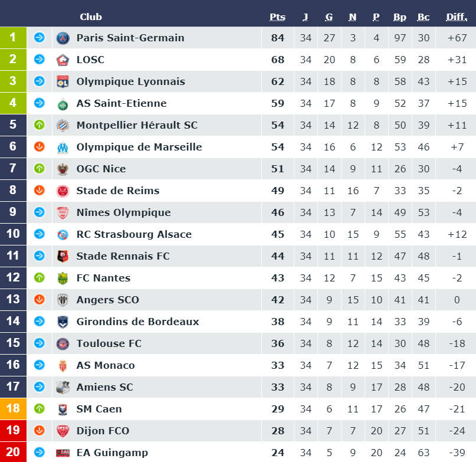This screenshot has height=462, width=476.
Task: Open the AS Saint-Etienne team link
Action: [x=122, y=103]
